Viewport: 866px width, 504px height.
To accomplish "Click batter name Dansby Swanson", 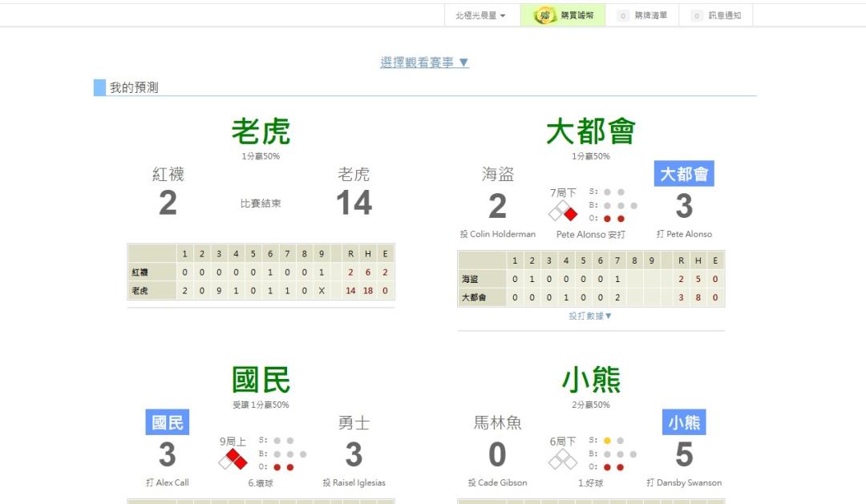I will pyautogui.click(x=689, y=482).
